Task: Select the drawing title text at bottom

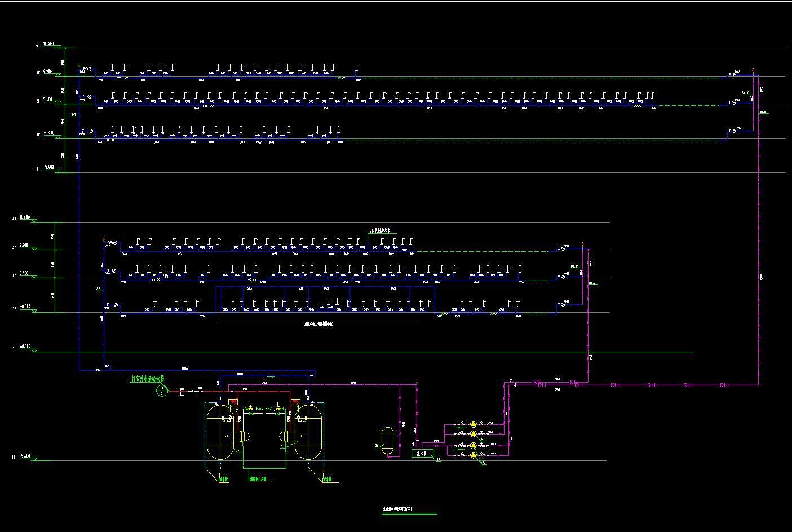Action: 398,509
